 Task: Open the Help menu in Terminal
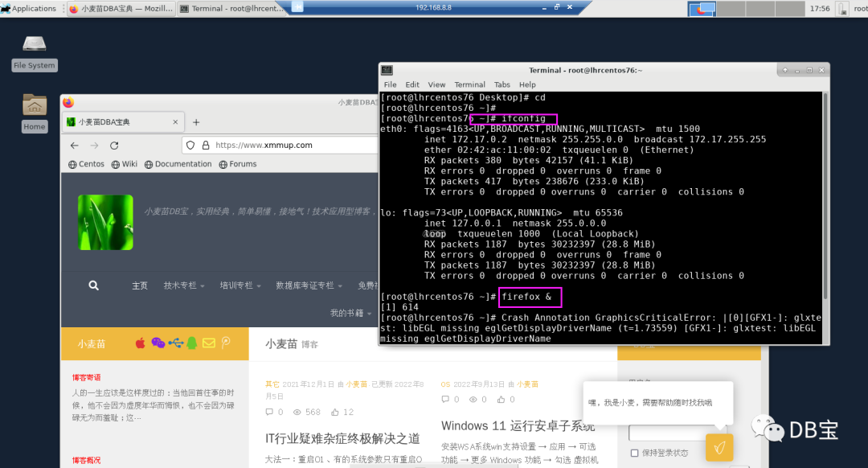(527, 84)
